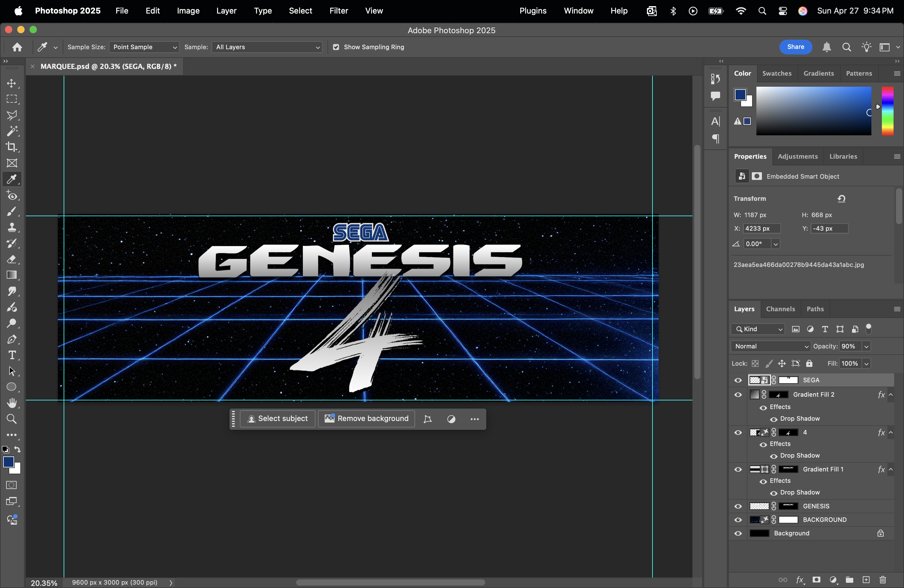Click Select subject in contextual bar
This screenshot has height=588, width=904.
277,419
